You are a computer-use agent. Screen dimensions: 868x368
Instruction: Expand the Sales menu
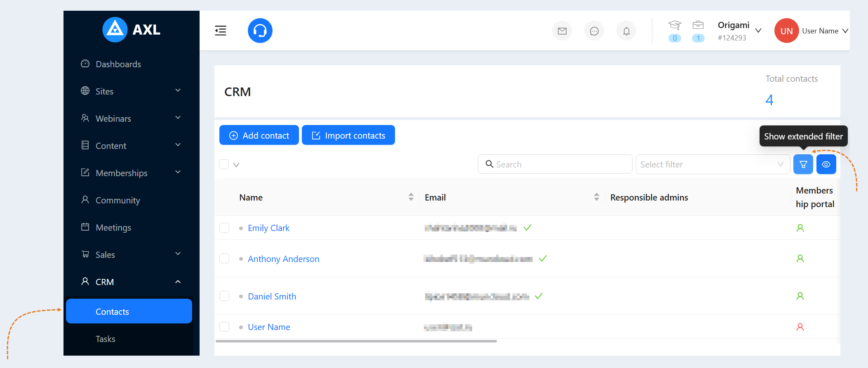tap(131, 255)
